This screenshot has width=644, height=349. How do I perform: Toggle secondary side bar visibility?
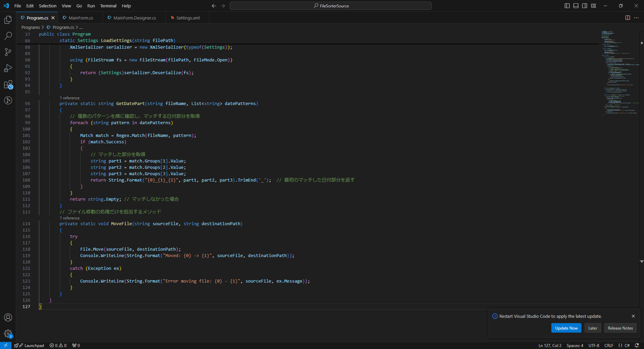585,6
